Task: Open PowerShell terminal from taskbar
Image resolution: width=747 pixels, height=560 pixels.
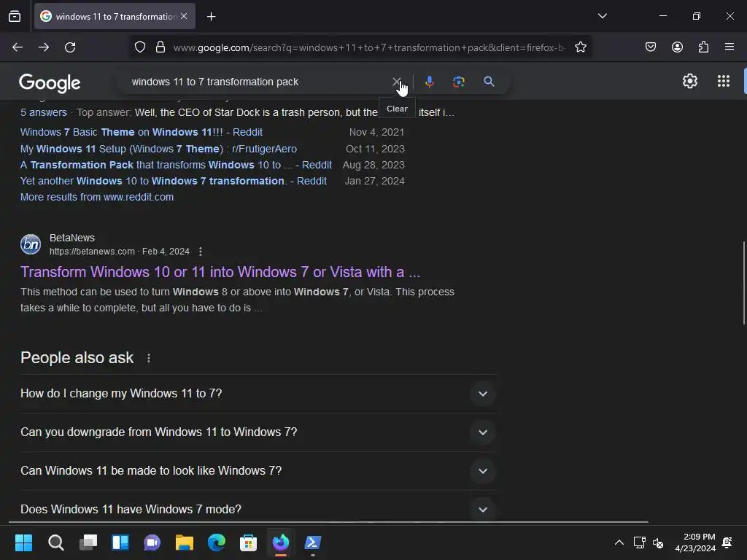Action: (312, 542)
